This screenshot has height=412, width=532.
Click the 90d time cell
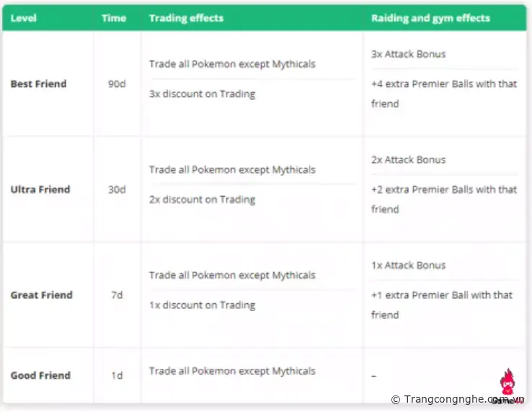click(117, 84)
